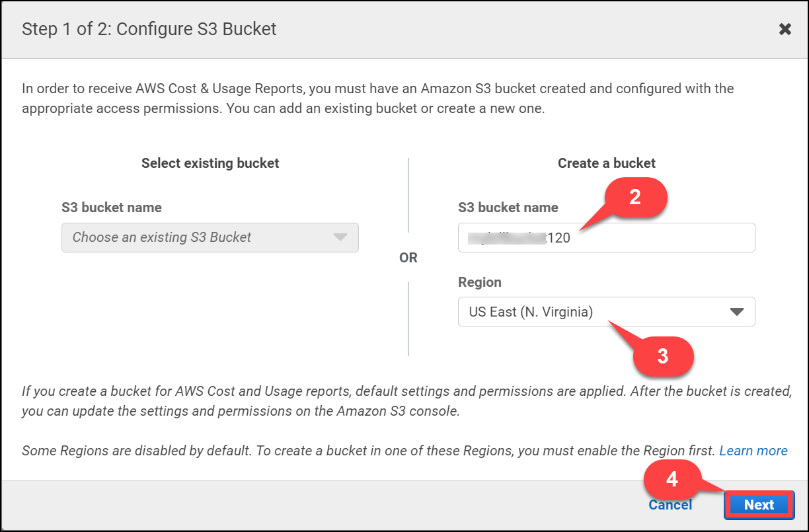Click the blurred bucket name text ending 120
The image size is (809, 532).
519,238
